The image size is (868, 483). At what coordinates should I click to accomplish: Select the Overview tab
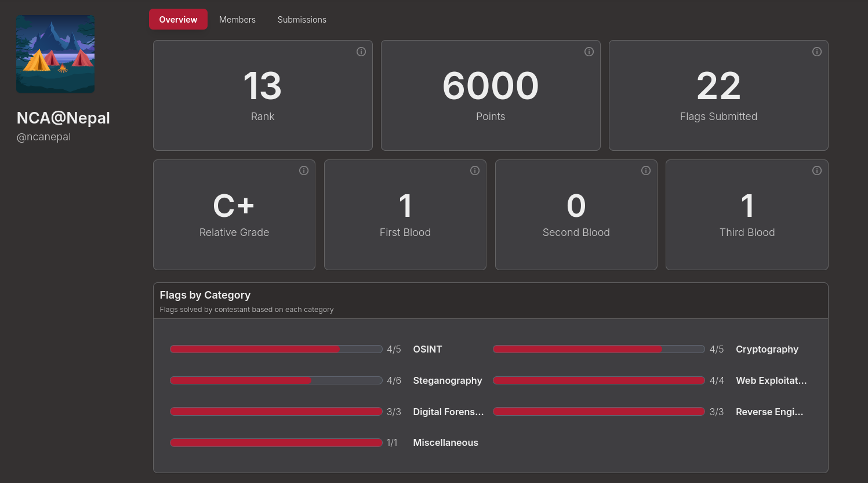pos(178,20)
